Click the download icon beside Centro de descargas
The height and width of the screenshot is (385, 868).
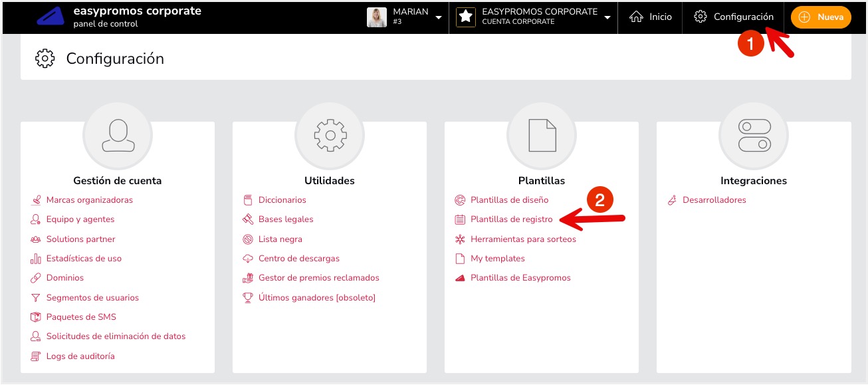coord(247,258)
